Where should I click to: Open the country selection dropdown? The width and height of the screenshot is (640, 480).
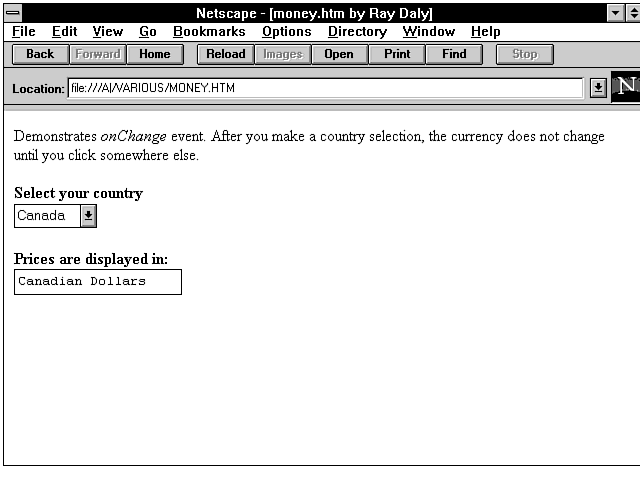[88, 215]
